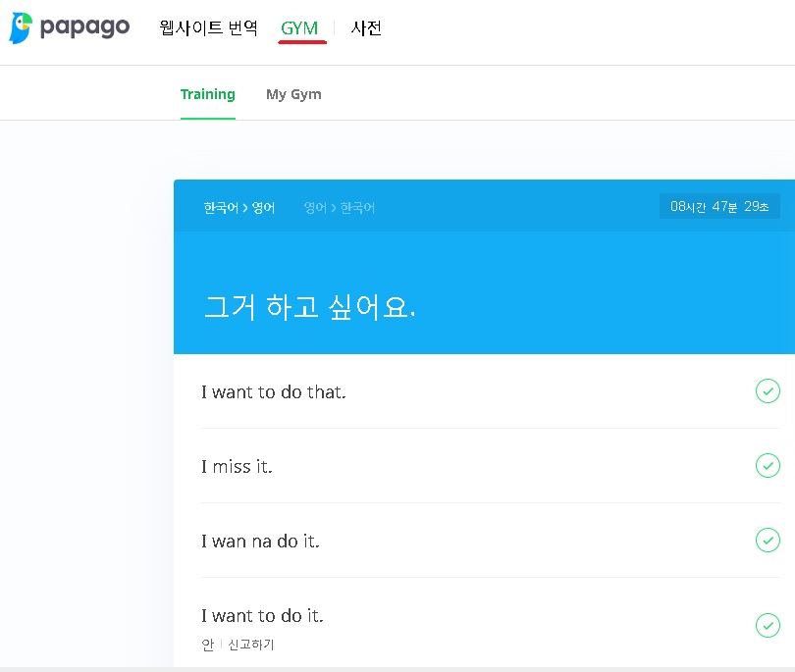
Task: Switch to the My Gym tab
Action: coord(293,94)
